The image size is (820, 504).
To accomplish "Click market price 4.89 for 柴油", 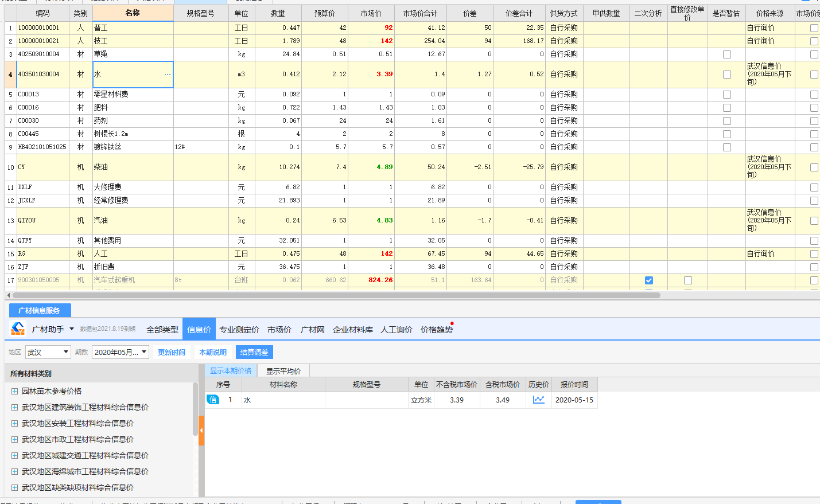I will coord(372,167).
